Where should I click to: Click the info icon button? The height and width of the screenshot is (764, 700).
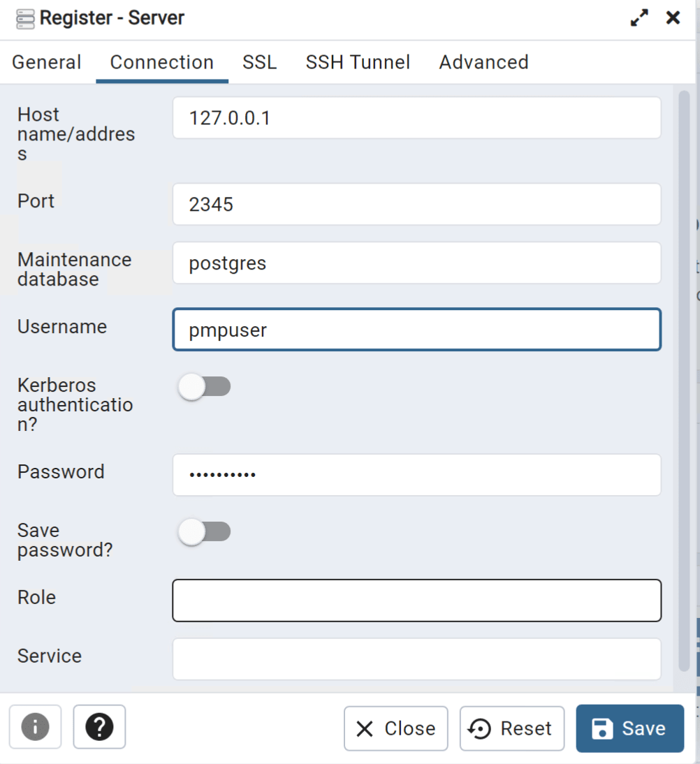coord(35,727)
